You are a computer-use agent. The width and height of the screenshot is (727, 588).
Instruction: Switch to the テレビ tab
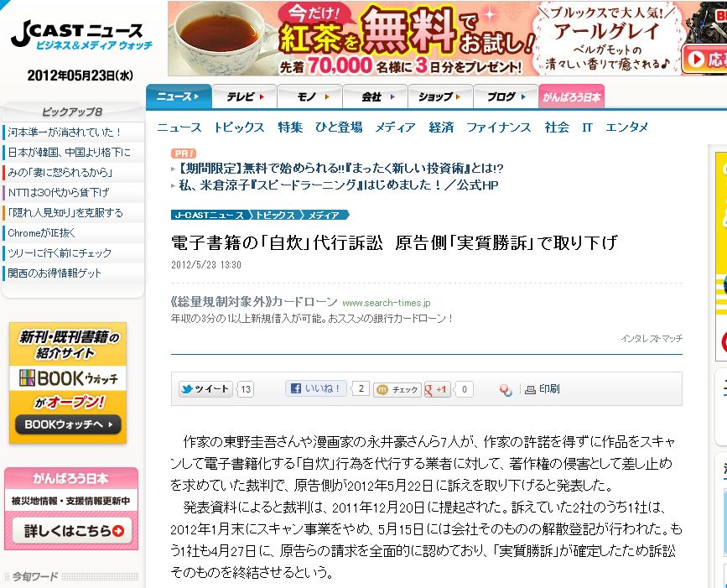coord(245,97)
